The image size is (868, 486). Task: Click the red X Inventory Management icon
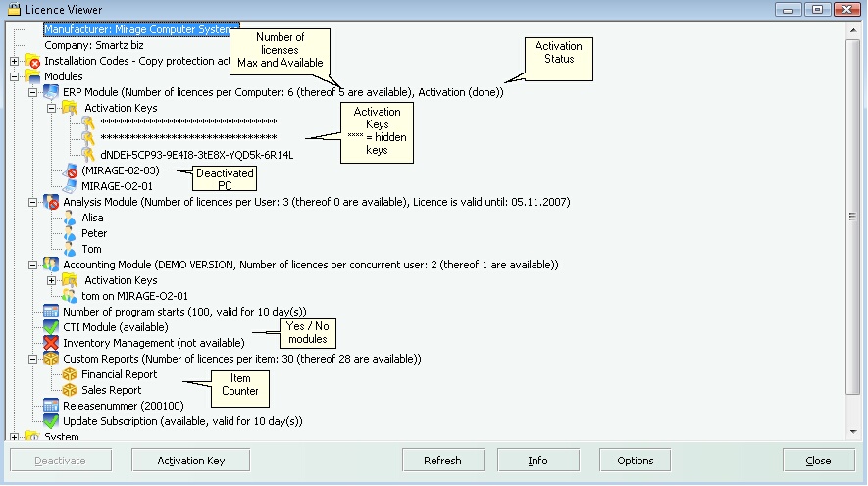[51, 343]
